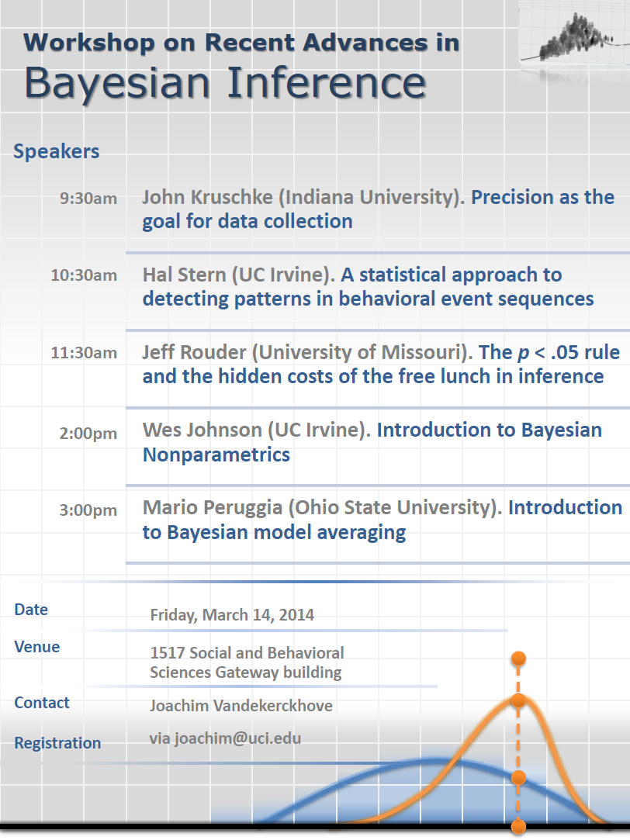
Task: Click the date "Friday, March 14, 2014"
Action: coord(232,615)
